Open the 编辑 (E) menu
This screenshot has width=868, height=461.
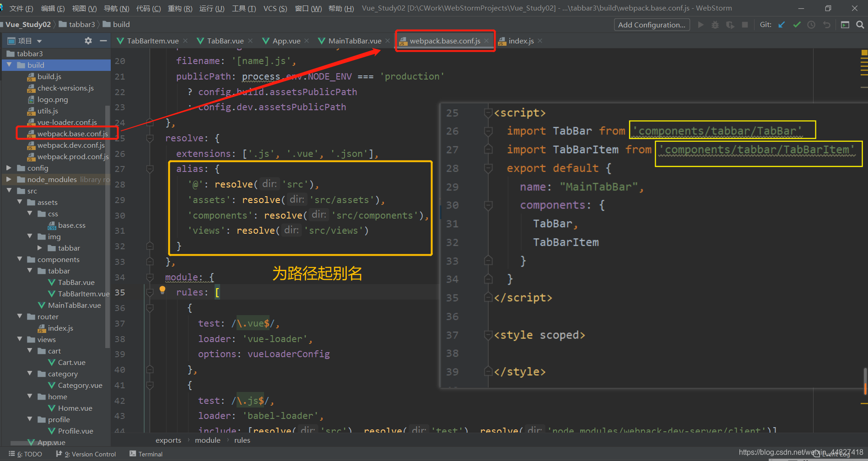click(53, 8)
